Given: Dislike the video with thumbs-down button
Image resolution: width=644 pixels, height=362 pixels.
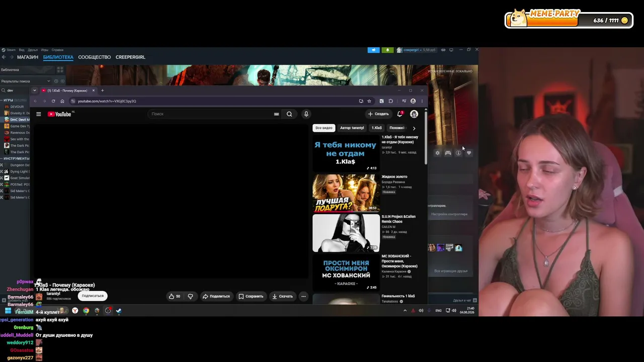Looking at the screenshot, I should tap(190, 296).
